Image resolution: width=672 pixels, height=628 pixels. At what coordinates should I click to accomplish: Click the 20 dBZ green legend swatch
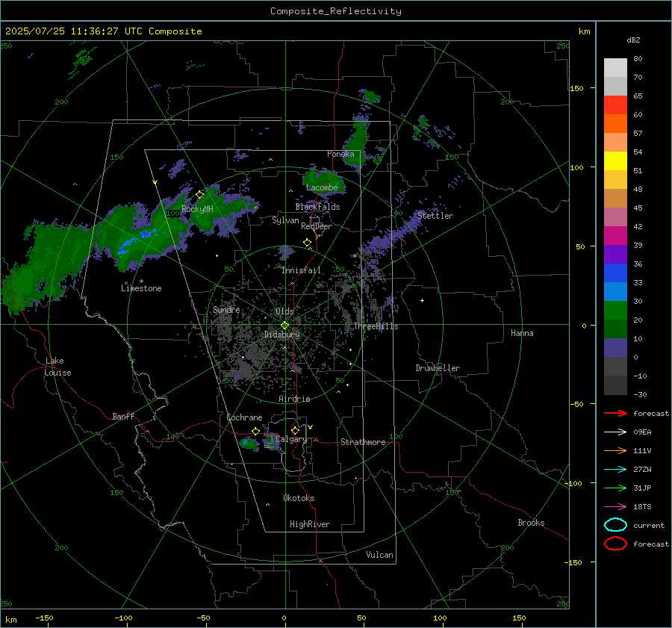point(615,311)
